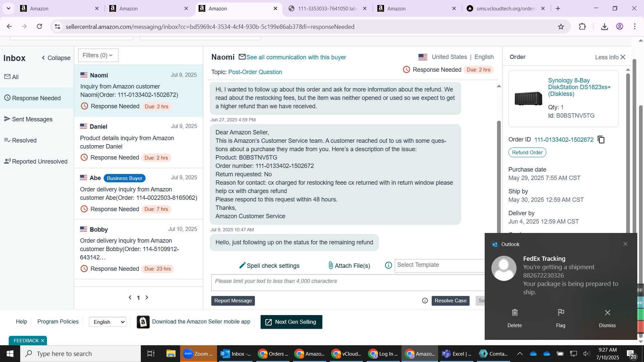This screenshot has height=362, width=644.
Task: Click info icon beside Select Template
Action: pyautogui.click(x=388, y=265)
